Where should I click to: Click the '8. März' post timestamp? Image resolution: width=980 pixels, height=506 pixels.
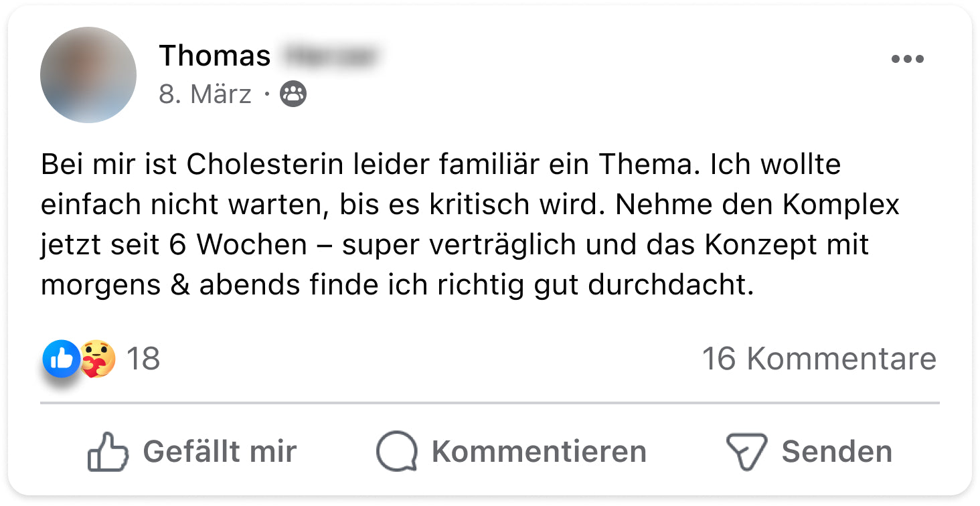click(x=205, y=94)
